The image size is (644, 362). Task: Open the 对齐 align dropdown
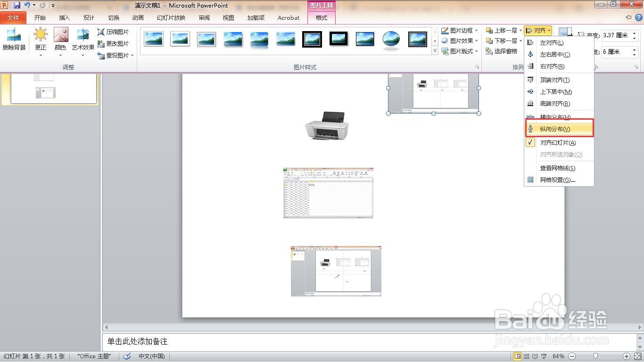click(538, 31)
